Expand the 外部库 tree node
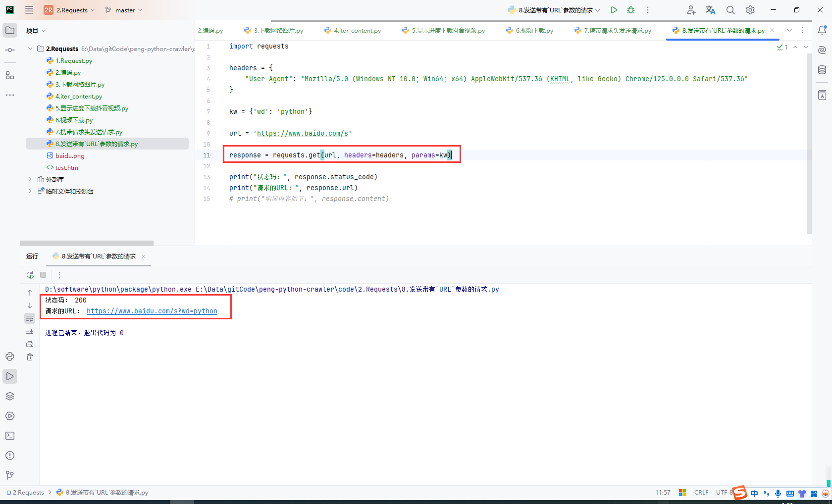The width and height of the screenshot is (832, 504). coord(30,179)
